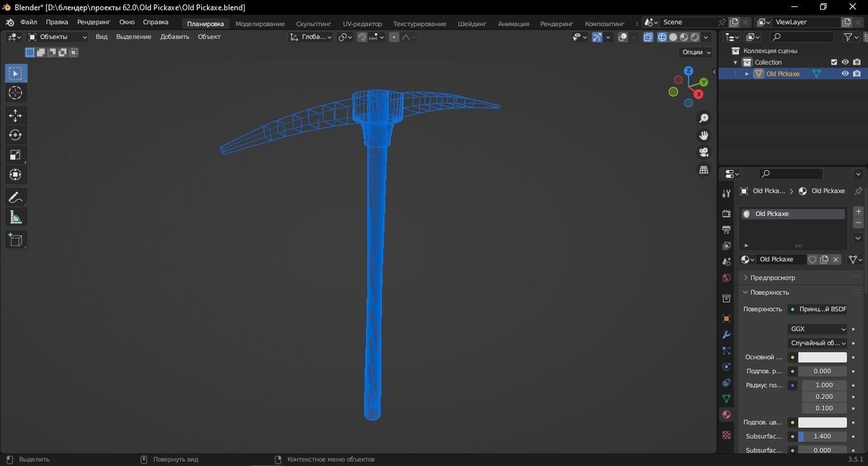
Task: Activate the Rotate tool
Action: 15,135
